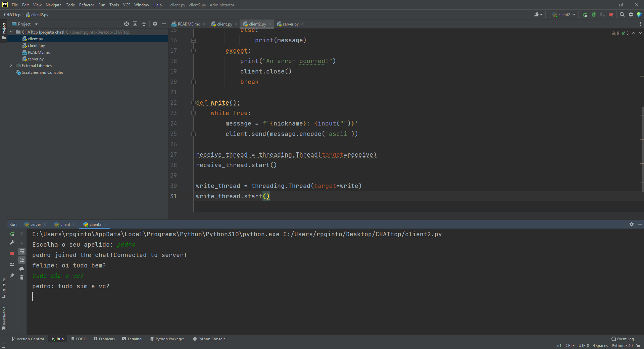The height and width of the screenshot is (349, 644).
Task: Clear the console output with the trash icon
Action: [22, 277]
